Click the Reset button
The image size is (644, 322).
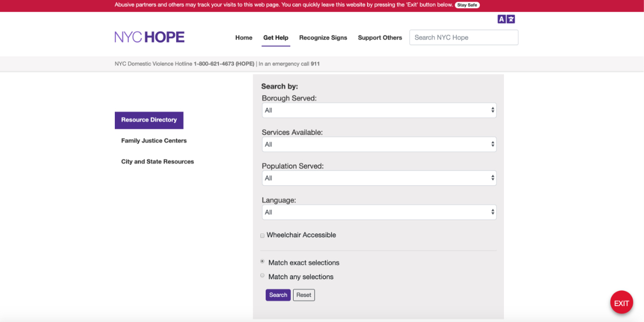pos(304,295)
